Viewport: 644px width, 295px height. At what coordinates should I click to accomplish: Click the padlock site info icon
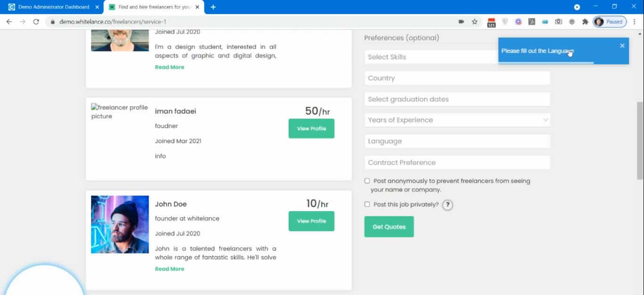click(52, 22)
